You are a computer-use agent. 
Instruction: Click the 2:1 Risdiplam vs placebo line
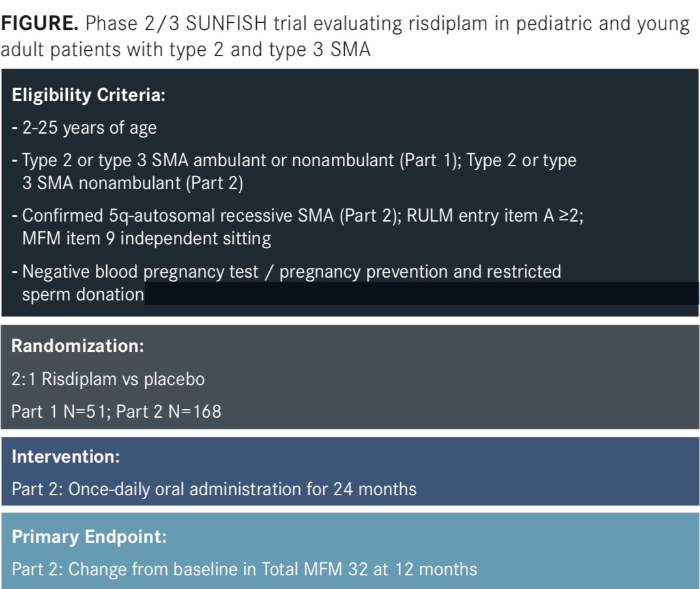tap(108, 379)
